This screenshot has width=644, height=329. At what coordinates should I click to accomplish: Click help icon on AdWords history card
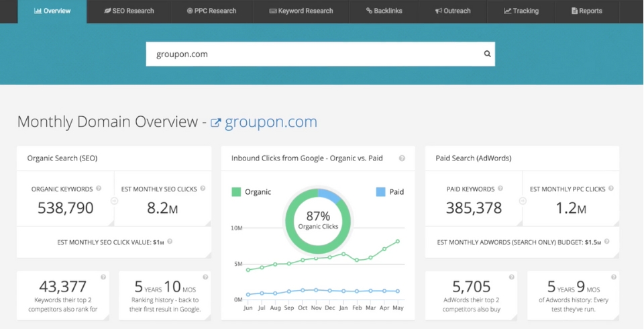coord(614,277)
